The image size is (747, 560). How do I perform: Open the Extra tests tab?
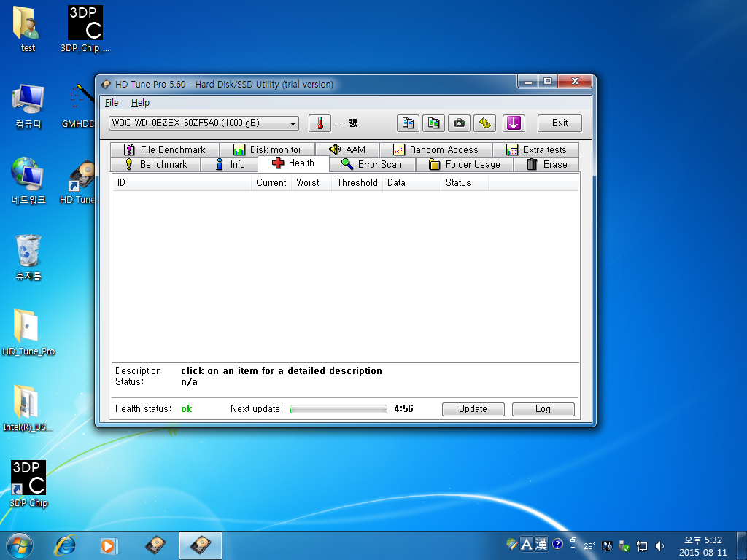pos(536,149)
